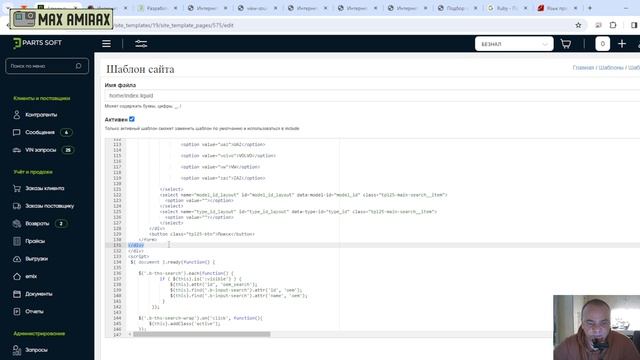This screenshot has width=640, height=360.
Task: Click the browser address bar URL
Action: pyautogui.click(x=173, y=25)
